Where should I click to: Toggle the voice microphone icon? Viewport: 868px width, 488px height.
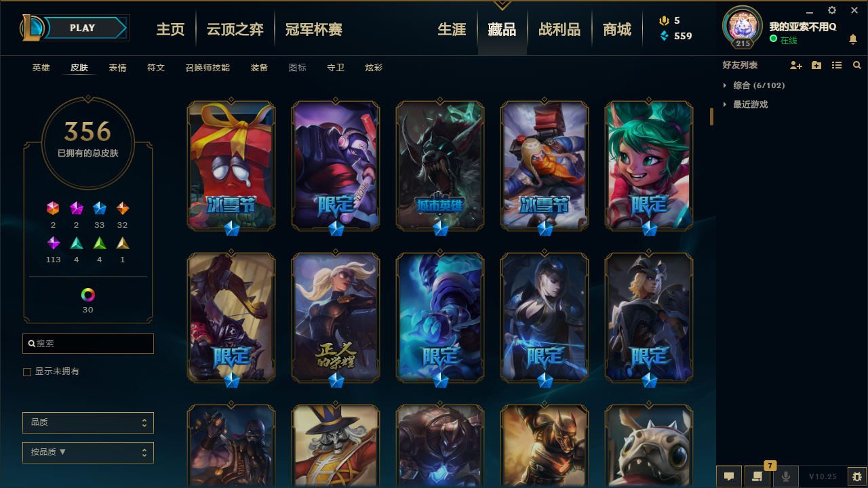(786, 476)
